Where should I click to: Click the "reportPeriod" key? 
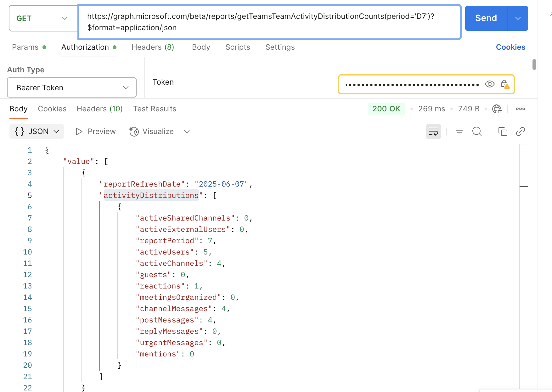[x=167, y=241]
